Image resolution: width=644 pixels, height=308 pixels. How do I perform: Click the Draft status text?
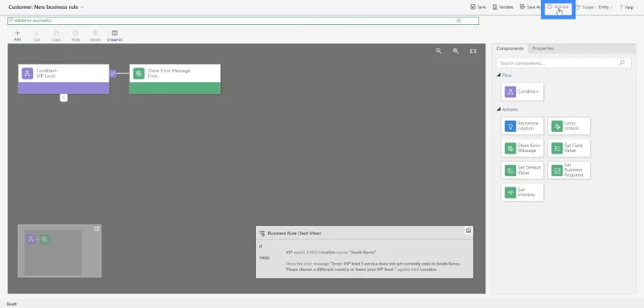[x=11, y=304]
